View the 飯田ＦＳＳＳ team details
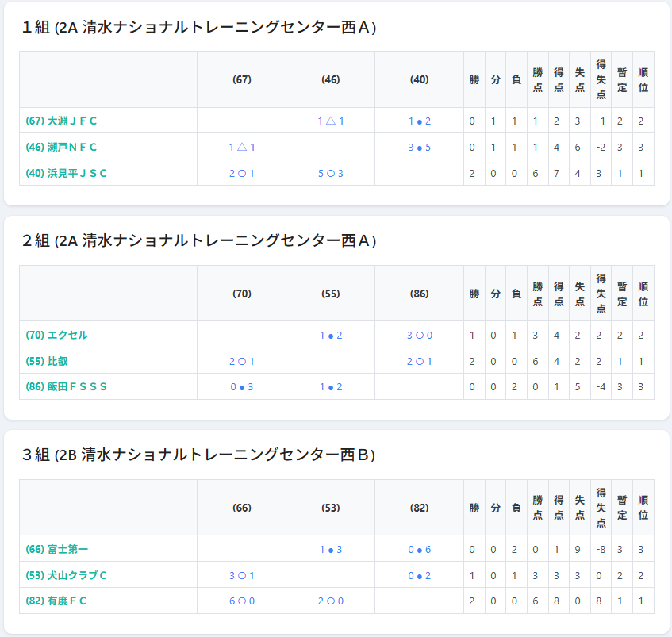 click(x=66, y=387)
